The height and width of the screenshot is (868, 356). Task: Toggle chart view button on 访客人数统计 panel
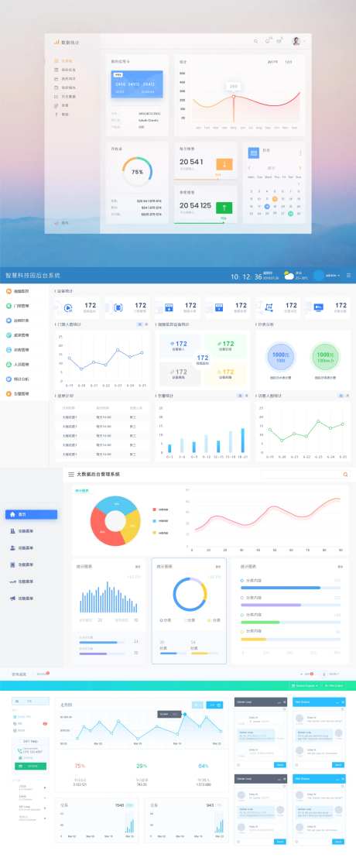(x=340, y=396)
